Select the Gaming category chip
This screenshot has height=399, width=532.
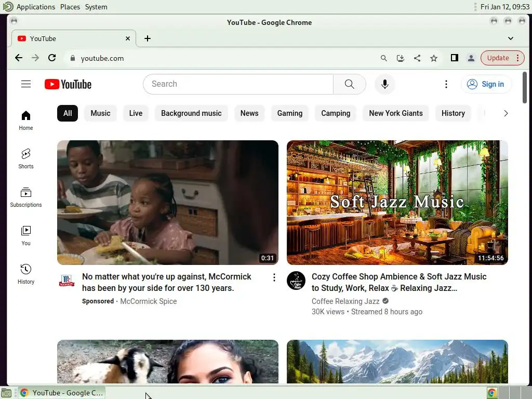[290, 113]
